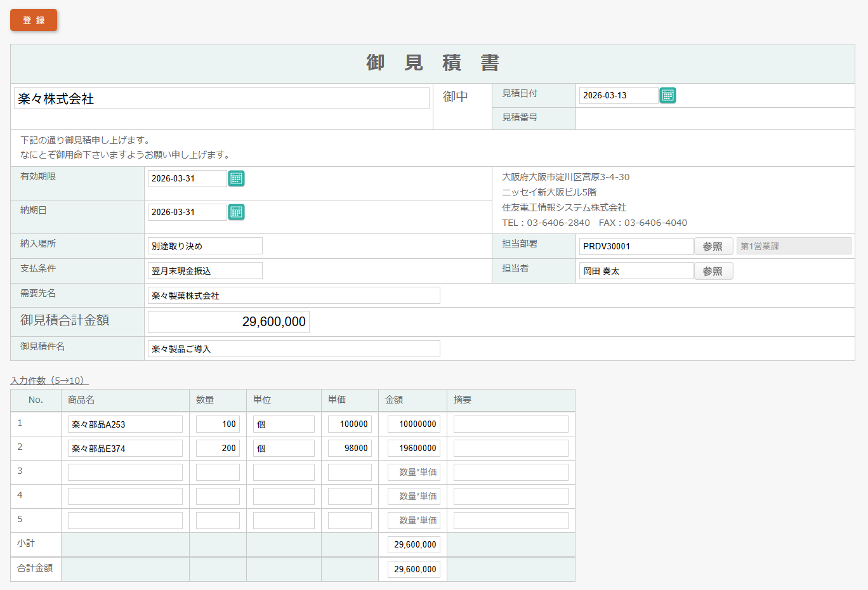The width and height of the screenshot is (868, 590).
Task: Select the 摘要 field in row 1
Action: (x=511, y=424)
